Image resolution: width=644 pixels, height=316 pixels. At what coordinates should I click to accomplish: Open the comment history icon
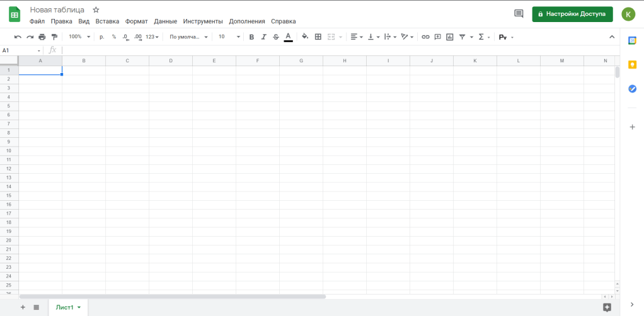tap(519, 14)
